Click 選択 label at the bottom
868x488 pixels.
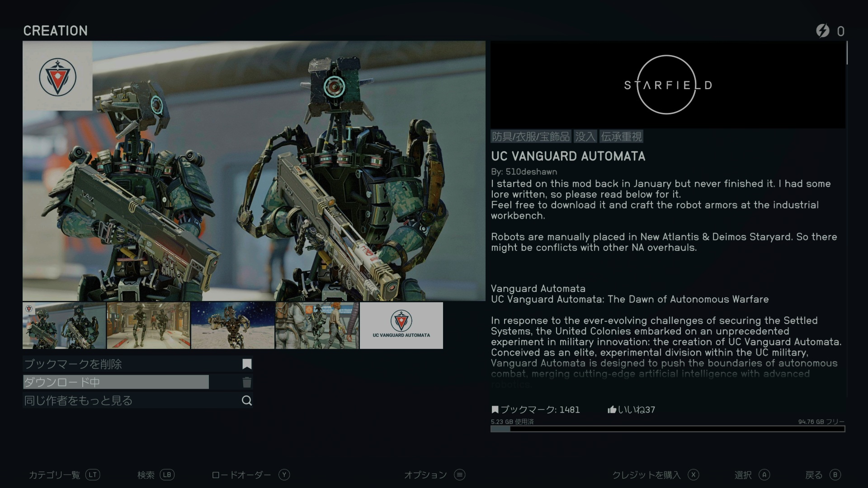pyautogui.click(x=743, y=475)
